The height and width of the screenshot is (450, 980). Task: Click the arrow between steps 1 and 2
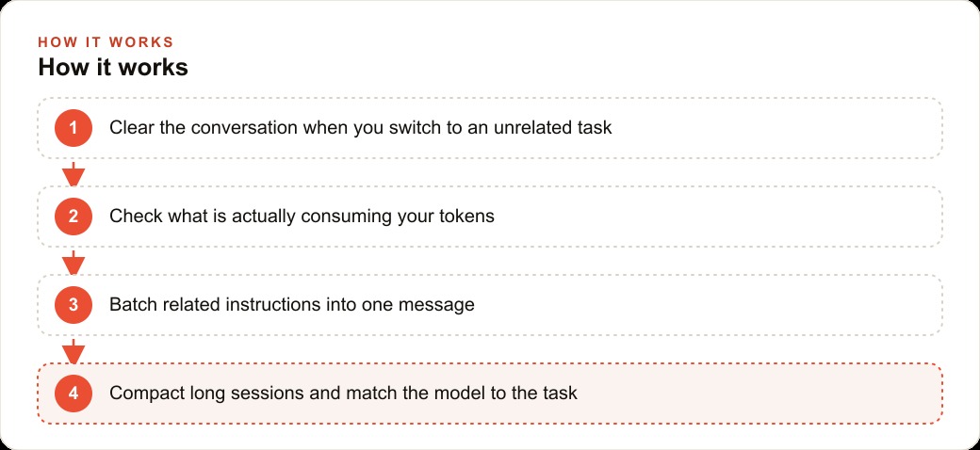(73, 173)
